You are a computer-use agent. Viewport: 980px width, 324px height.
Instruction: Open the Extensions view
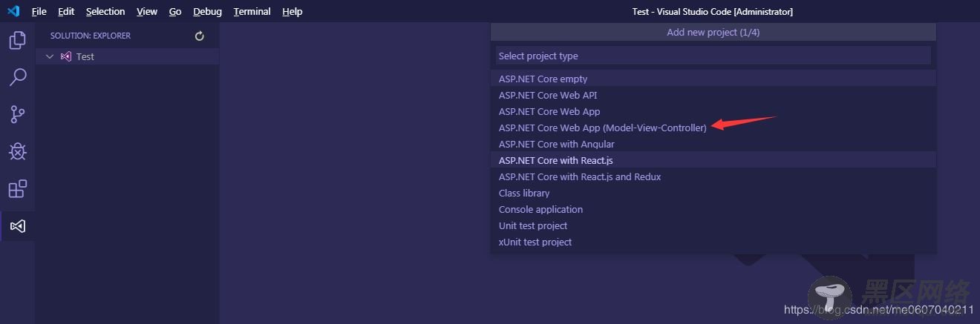[17, 188]
